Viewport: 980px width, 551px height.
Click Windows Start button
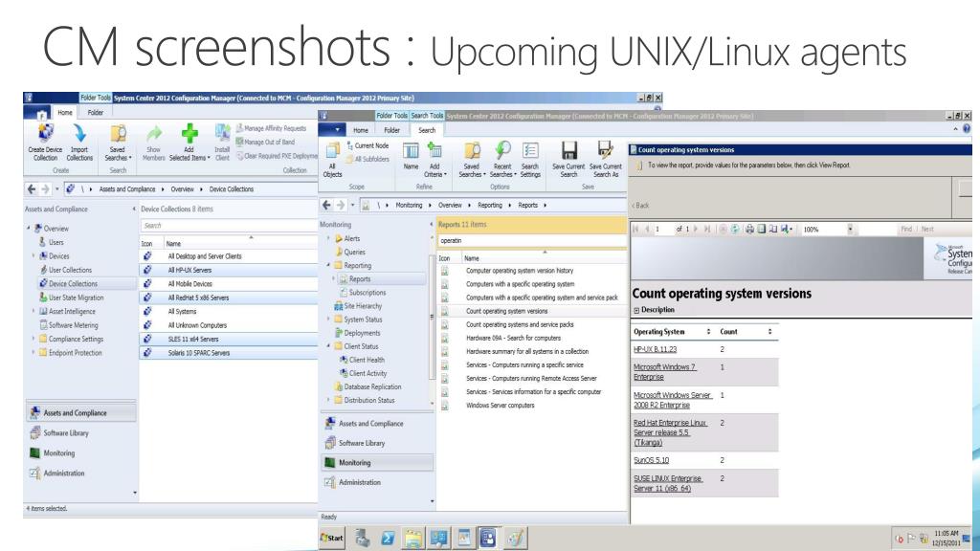coord(332,538)
